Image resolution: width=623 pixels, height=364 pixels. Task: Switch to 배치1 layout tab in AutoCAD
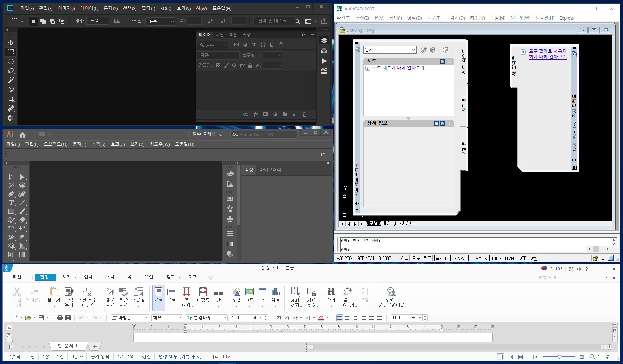(387, 224)
